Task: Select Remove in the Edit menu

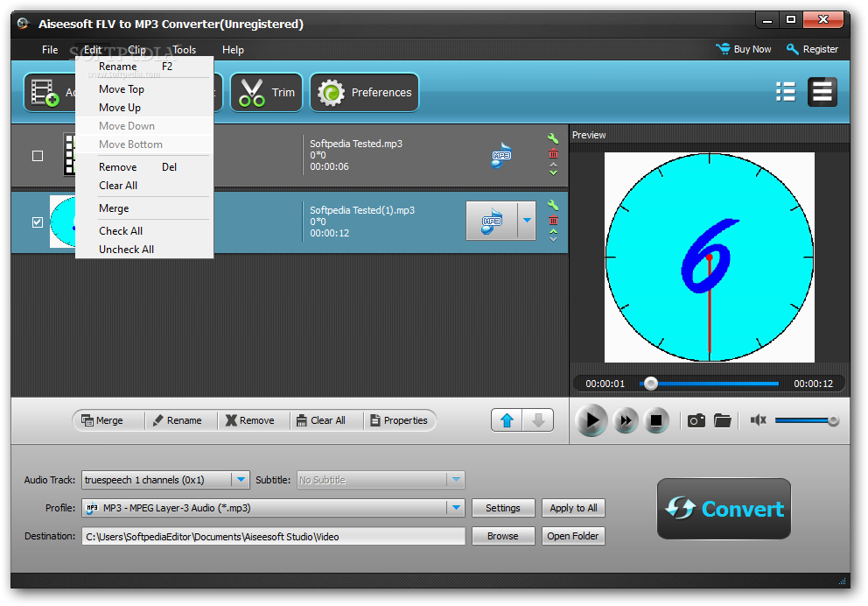Action: coord(144,167)
